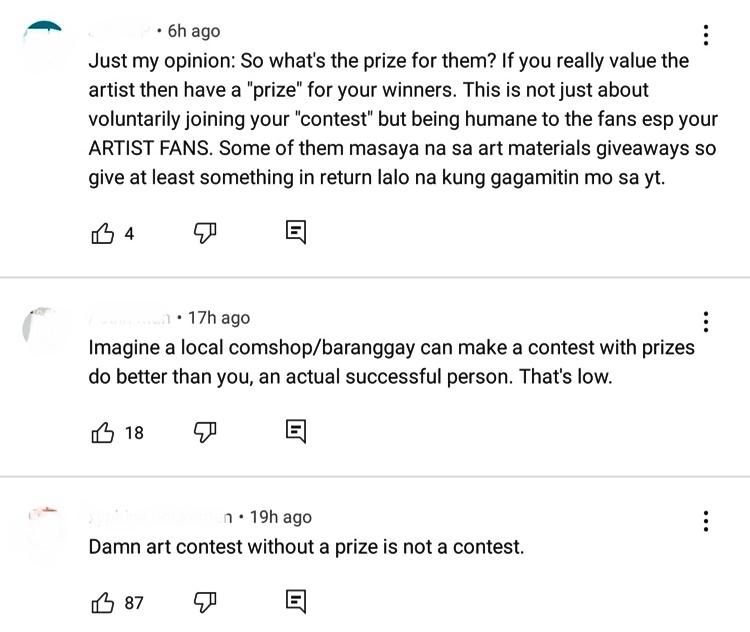Reply to the comshop/barangay comment
Screen dimensions: 750x632
coord(296,431)
